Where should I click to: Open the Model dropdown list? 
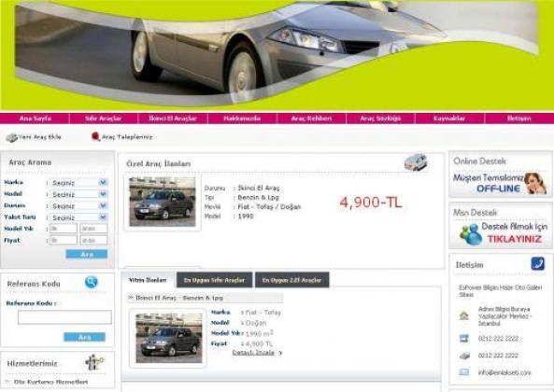(78, 194)
